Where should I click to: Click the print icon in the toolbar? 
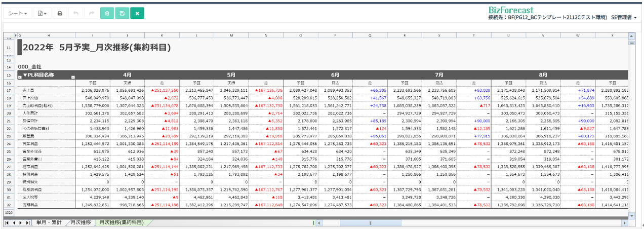60,14
